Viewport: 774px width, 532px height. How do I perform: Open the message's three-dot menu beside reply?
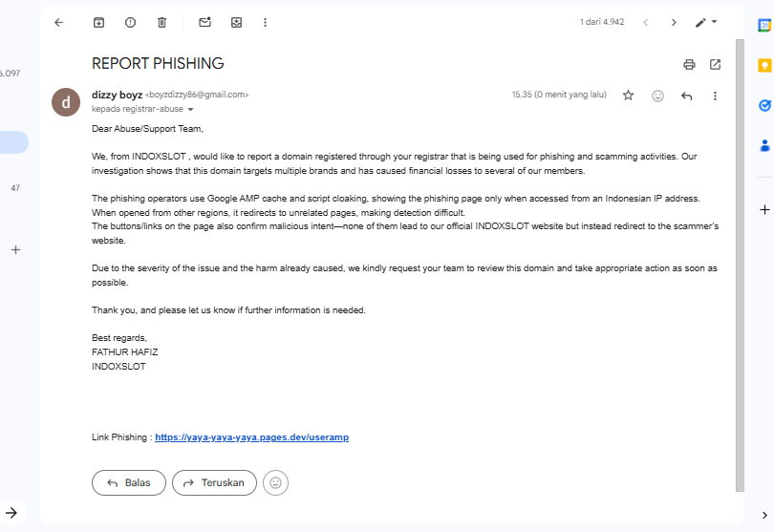click(x=715, y=96)
